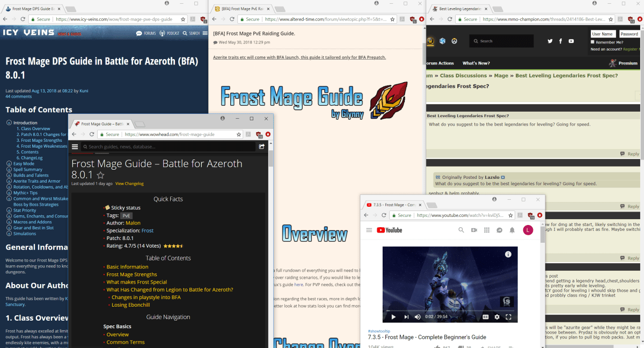Open the YouTube sidebar hamburger menu
Image resolution: width=644 pixels, height=348 pixels.
369,229
